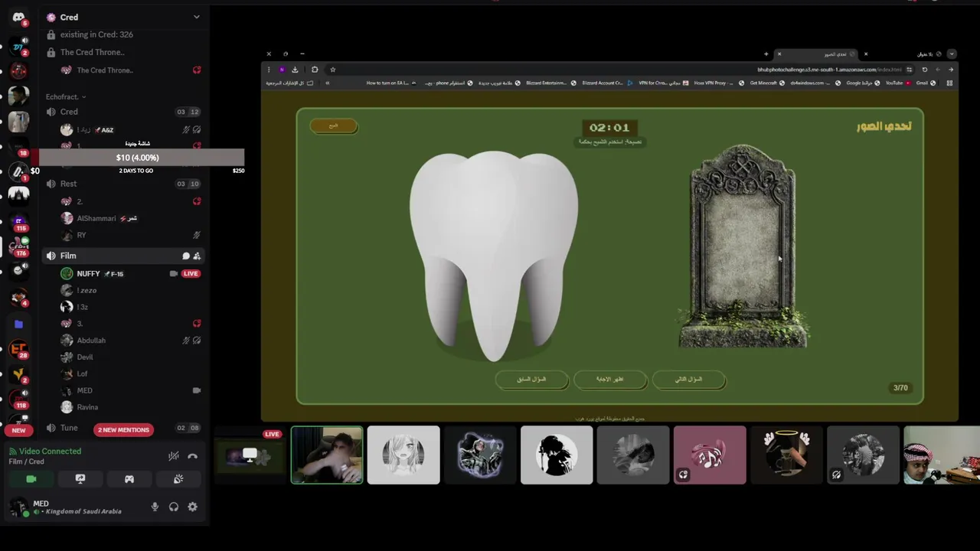Deafen with the headphones icon
Screen dimensions: 980x551
pos(174,507)
